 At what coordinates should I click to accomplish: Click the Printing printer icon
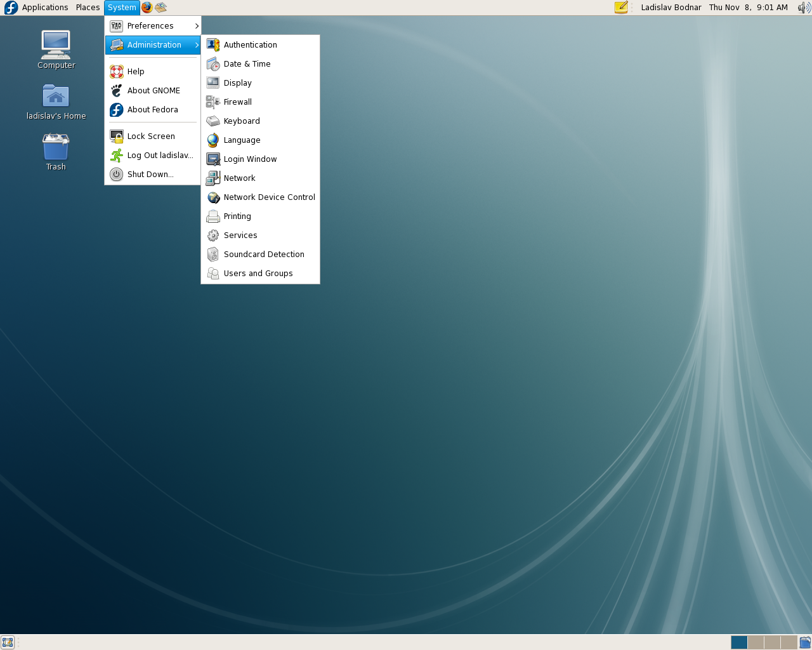coord(213,216)
